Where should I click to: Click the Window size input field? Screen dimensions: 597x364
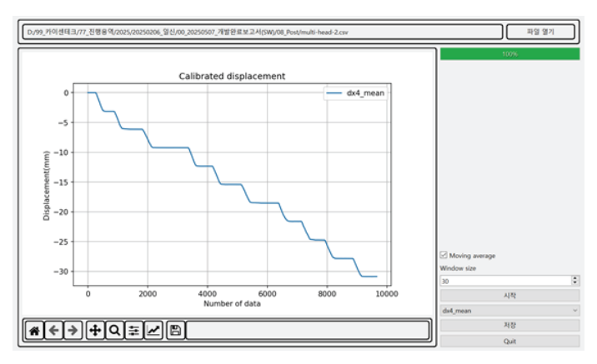pos(504,282)
